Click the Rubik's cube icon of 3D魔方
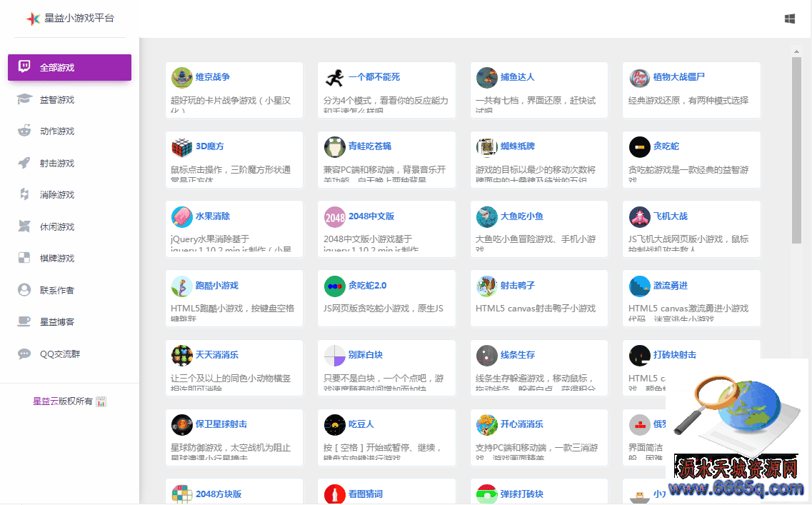Screen dimensions: 812x505 click(x=182, y=147)
